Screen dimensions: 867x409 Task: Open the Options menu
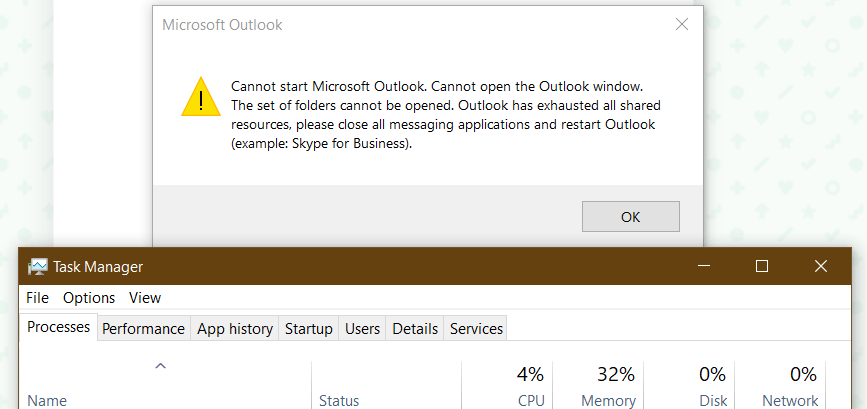tap(89, 297)
